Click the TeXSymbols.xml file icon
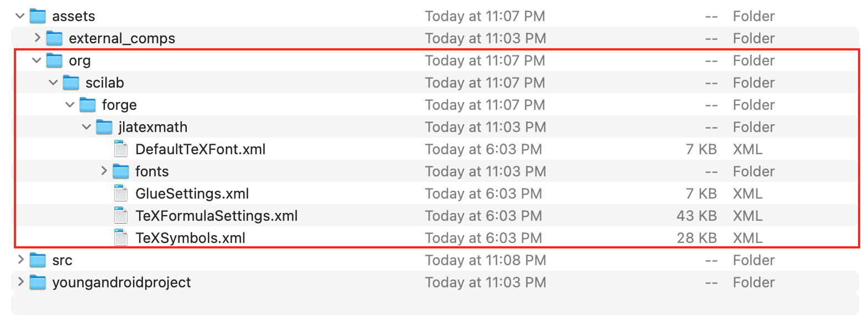 pos(121,238)
